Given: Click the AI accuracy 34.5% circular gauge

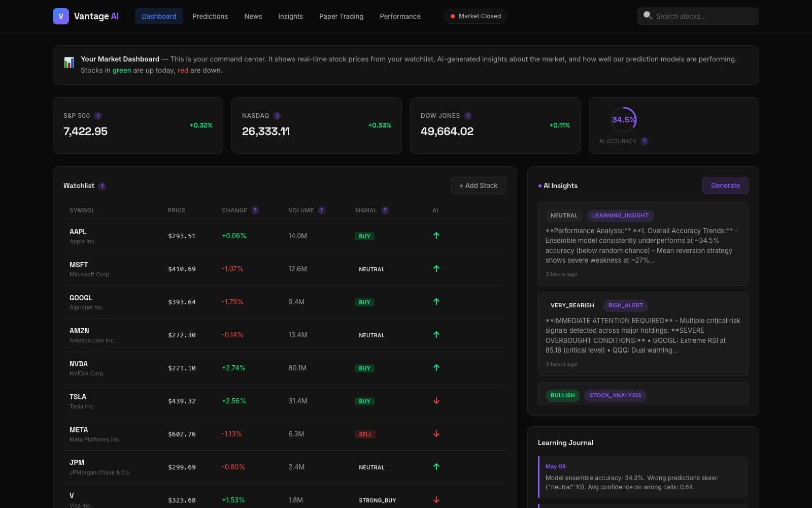Looking at the screenshot, I should (x=624, y=120).
